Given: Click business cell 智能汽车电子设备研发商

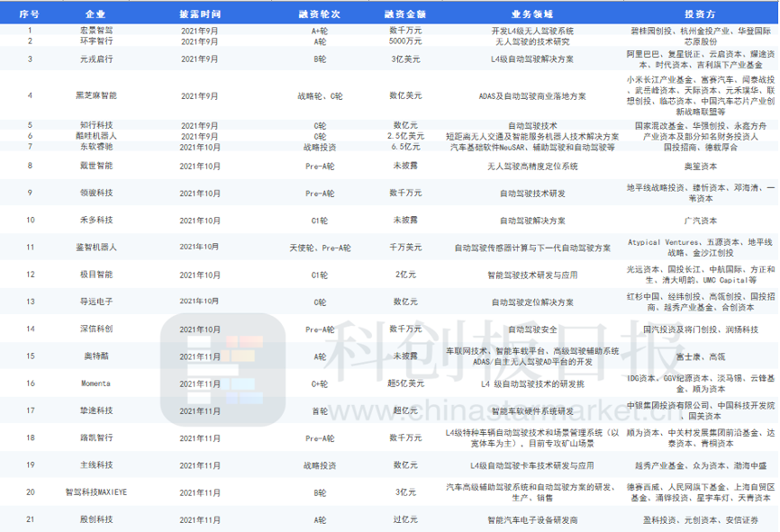Looking at the screenshot, I should click(x=532, y=520).
